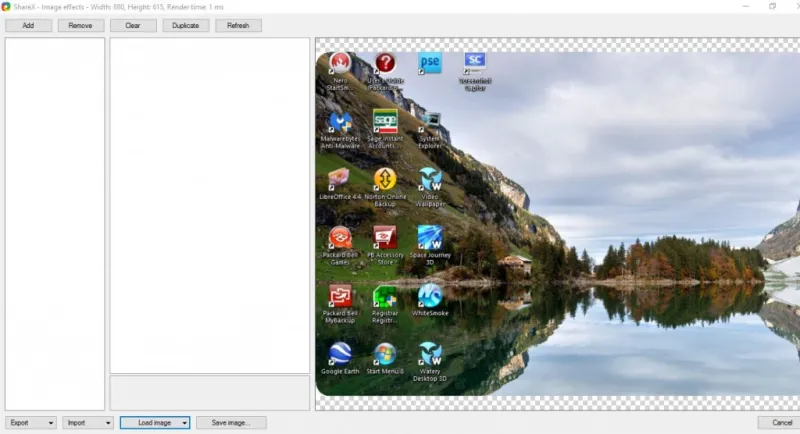The height and width of the screenshot is (434, 800).
Task: Click the Save image button
Action: click(x=231, y=423)
